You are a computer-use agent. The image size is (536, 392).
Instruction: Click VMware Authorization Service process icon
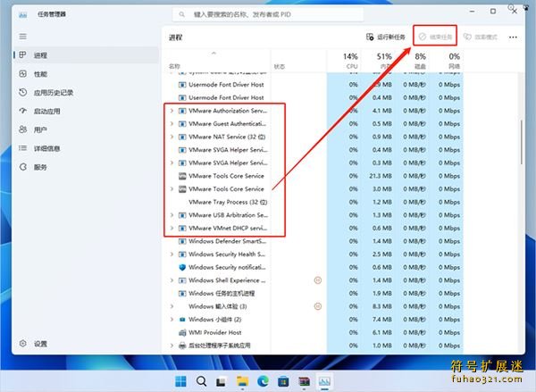(182, 111)
